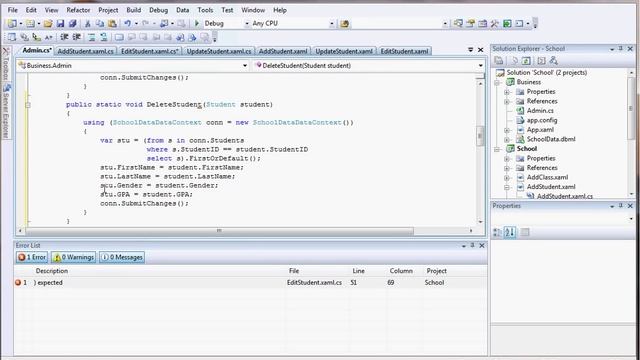
Task: Select the ') expected' error row
Action: tap(250, 282)
